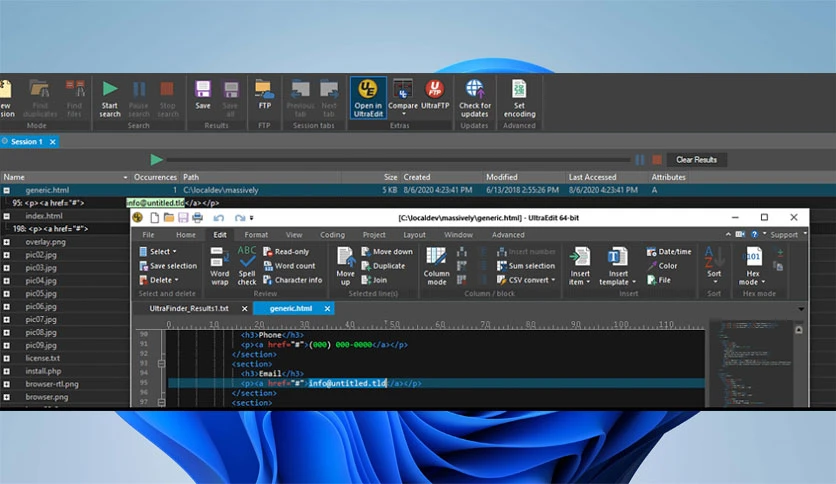
Task: Click the Next tab icon in UltraFinder
Action: 328,99
